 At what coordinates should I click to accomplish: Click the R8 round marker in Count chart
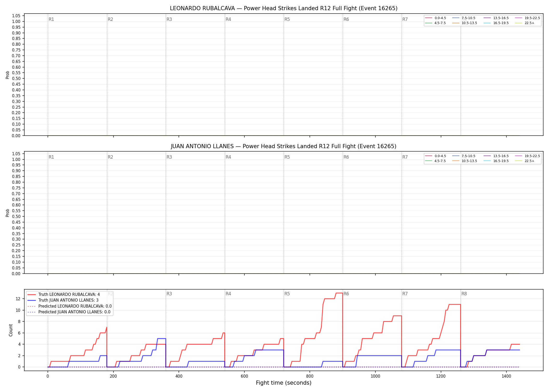[x=464, y=294]
